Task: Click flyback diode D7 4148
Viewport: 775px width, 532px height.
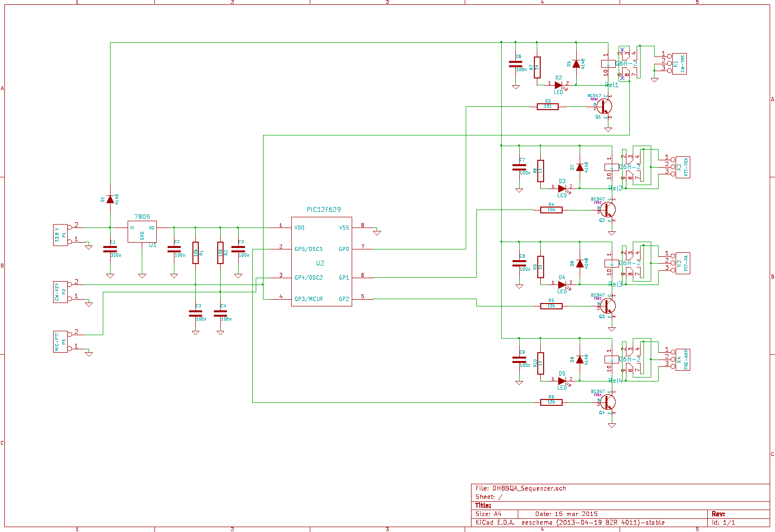Action: point(580,167)
